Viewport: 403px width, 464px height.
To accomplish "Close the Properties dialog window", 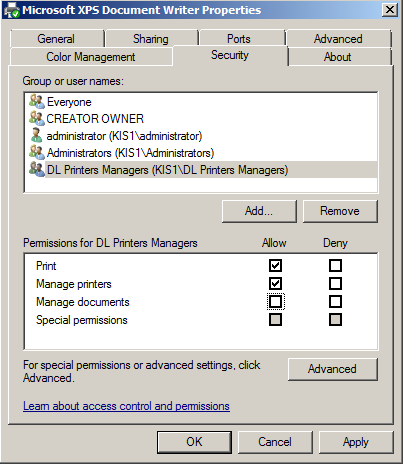I will pos(390,10).
